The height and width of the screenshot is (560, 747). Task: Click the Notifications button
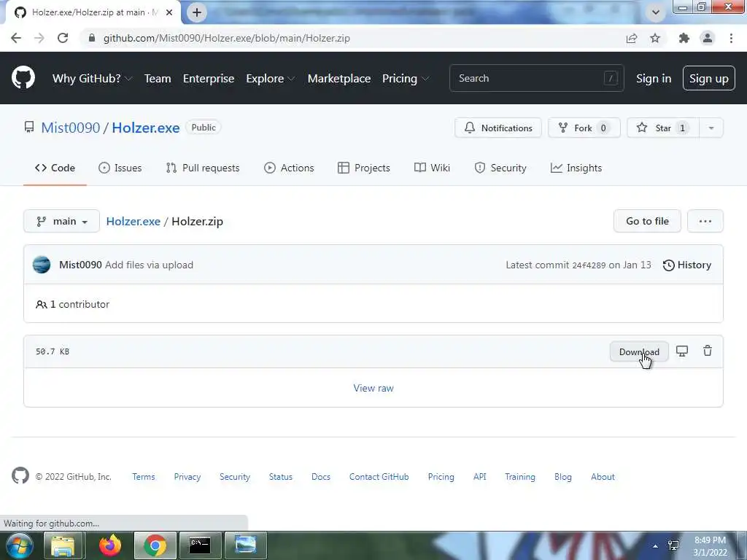pos(498,128)
